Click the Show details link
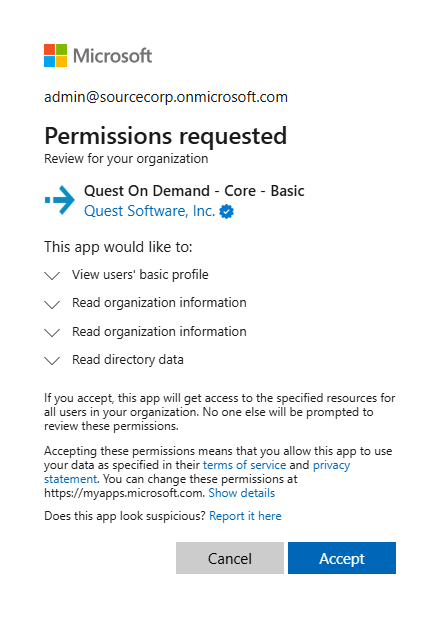This screenshot has width=440, height=618. 242,493
